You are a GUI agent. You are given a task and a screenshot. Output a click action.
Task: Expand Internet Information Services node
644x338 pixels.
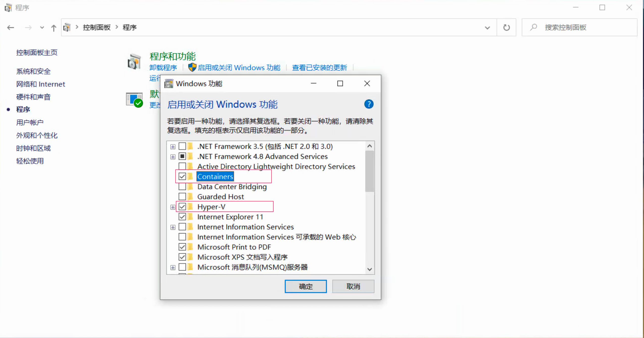click(x=173, y=227)
